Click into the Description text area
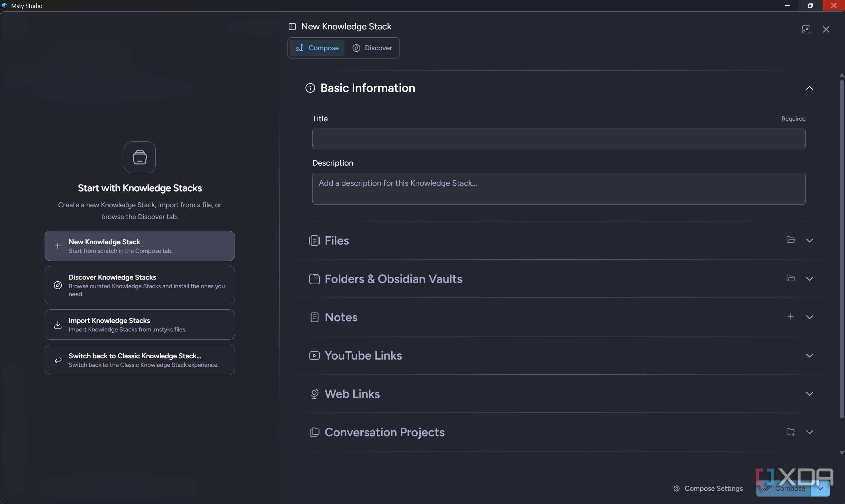 (558, 188)
